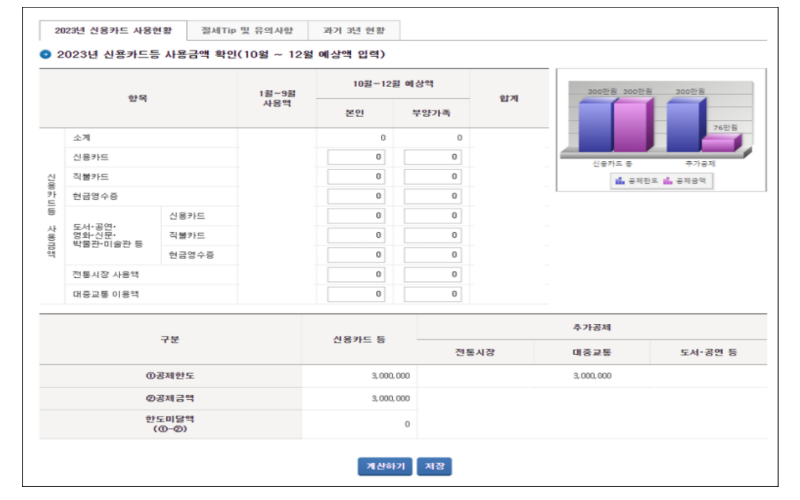Click 공제금액 3,000,000 value for 신용카드 등
Screen dimensions: 800x500
390,398
